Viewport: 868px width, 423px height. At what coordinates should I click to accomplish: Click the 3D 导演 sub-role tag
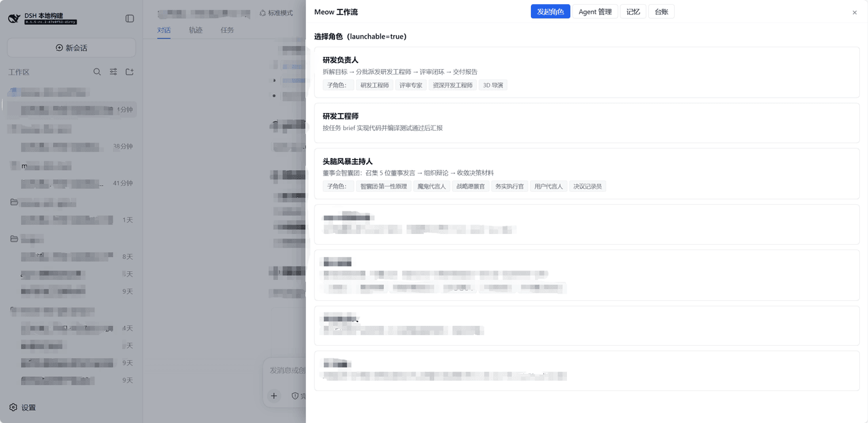pos(493,85)
